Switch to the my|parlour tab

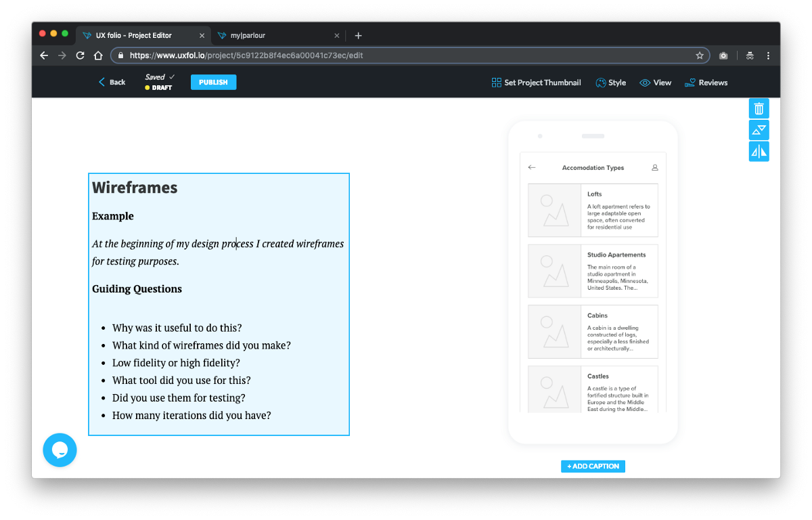click(279, 35)
